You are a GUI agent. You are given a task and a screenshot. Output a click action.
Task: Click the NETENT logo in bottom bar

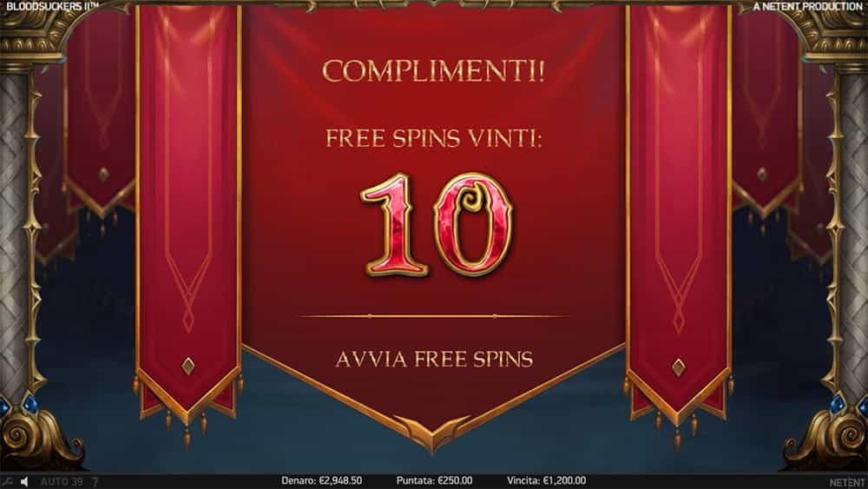847,482
